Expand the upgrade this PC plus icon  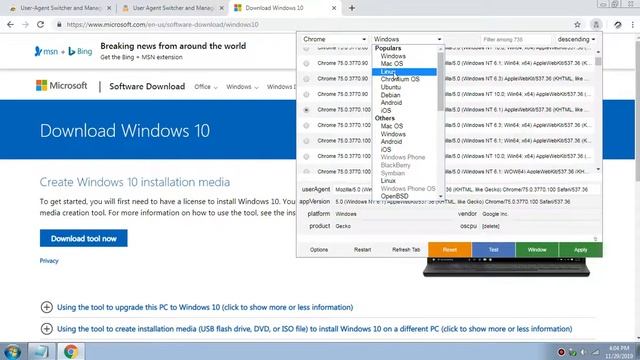[x=47, y=307]
